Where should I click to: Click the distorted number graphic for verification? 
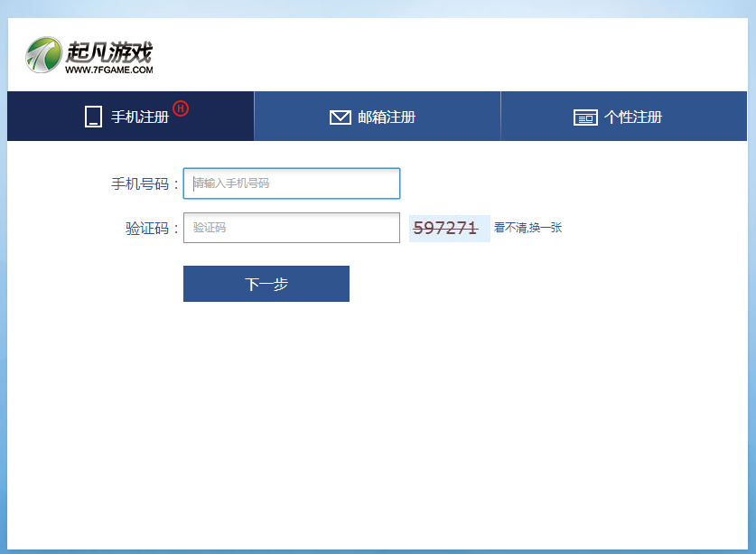449,227
